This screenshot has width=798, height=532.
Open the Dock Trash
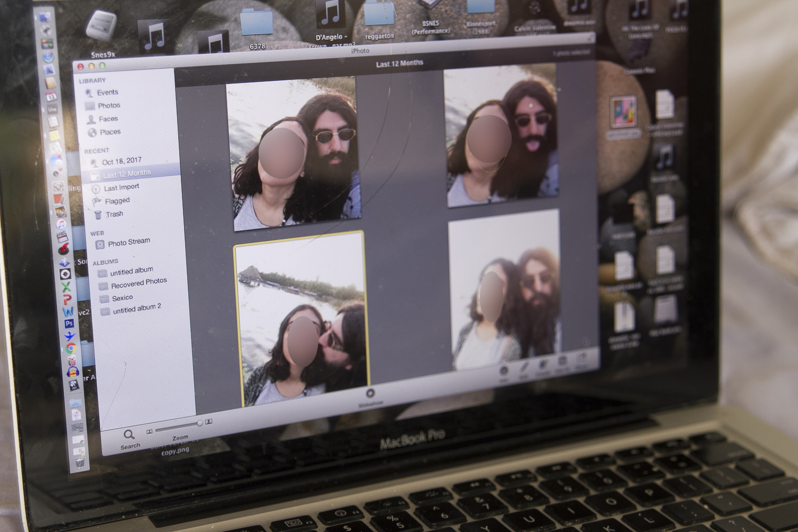79,462
